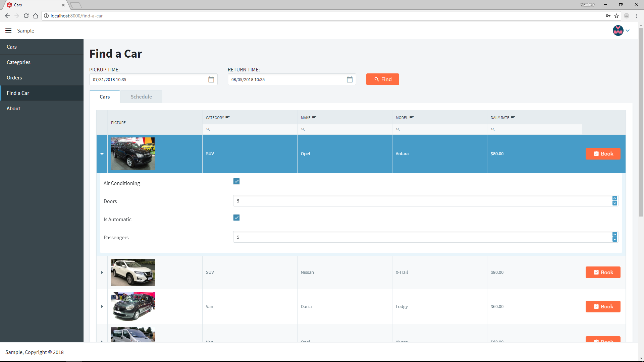This screenshot has width=644, height=362.
Task: Increase the Doors value
Action: pyautogui.click(x=615, y=198)
